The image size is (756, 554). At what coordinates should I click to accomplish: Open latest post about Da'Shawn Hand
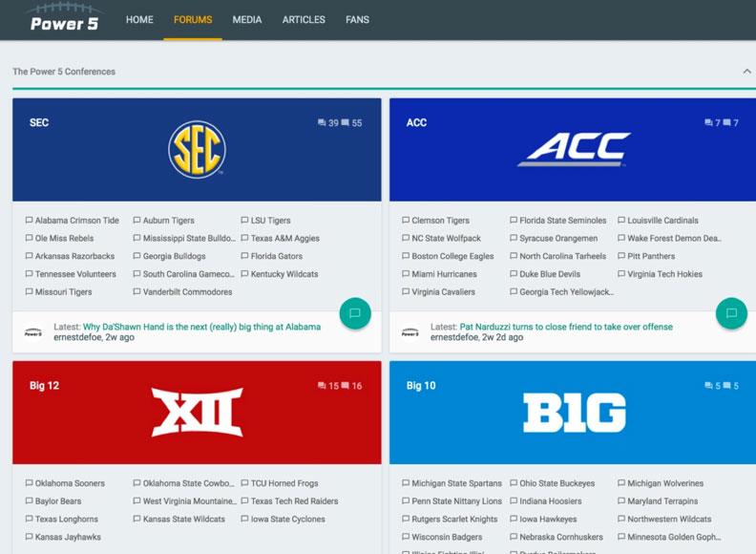(201, 327)
